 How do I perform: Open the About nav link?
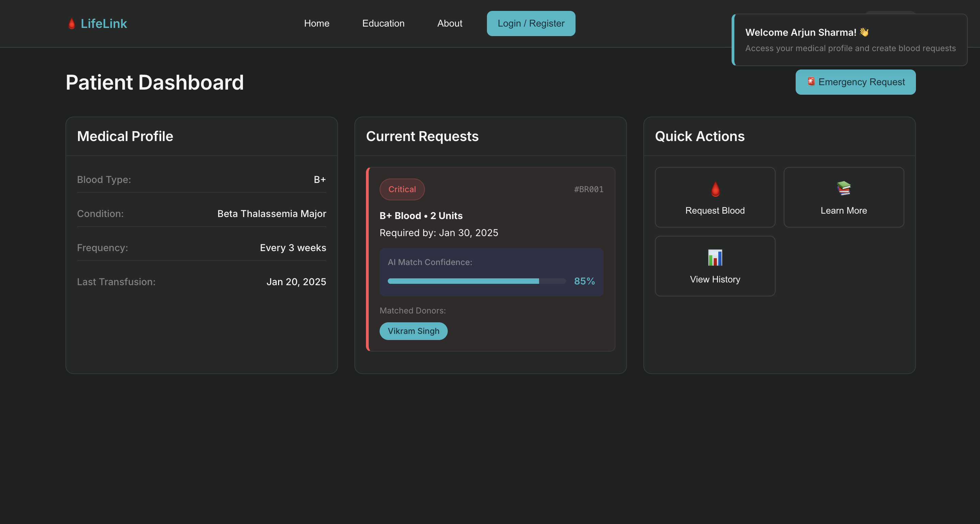[449, 24]
